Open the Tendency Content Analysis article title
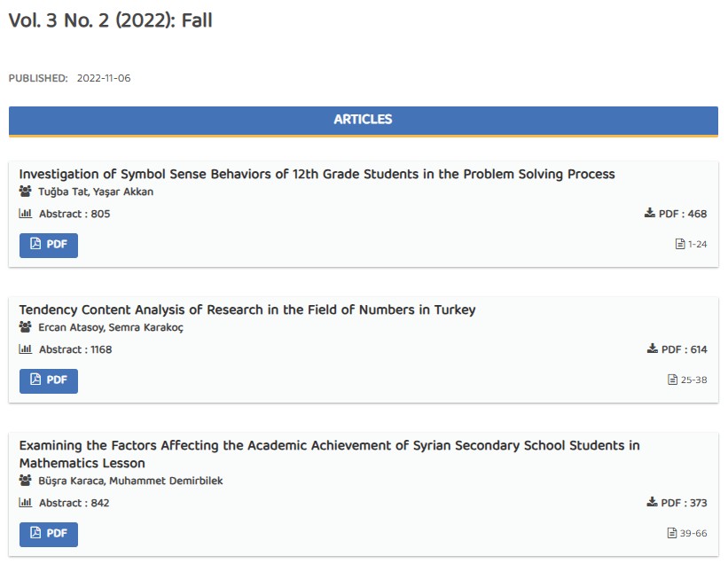The image size is (728, 564). tap(247, 309)
